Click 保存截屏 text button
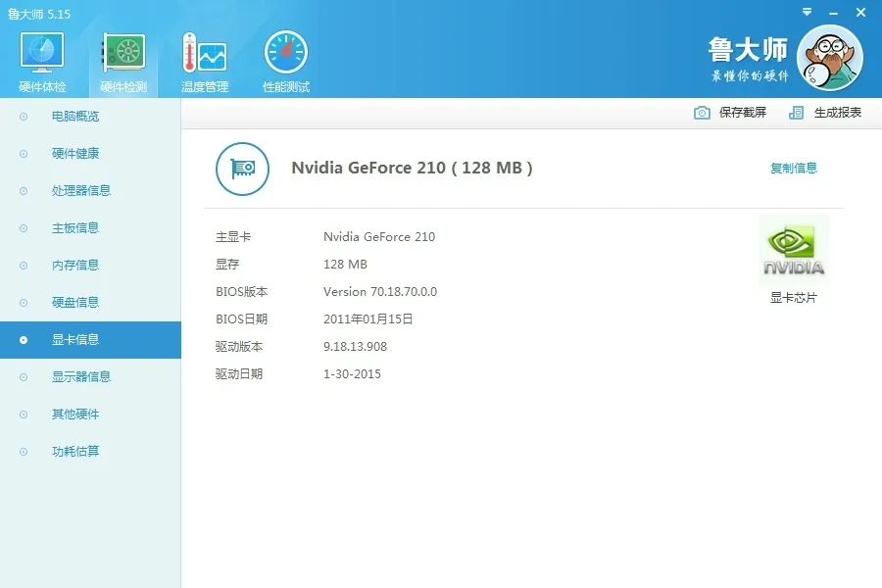 743,113
